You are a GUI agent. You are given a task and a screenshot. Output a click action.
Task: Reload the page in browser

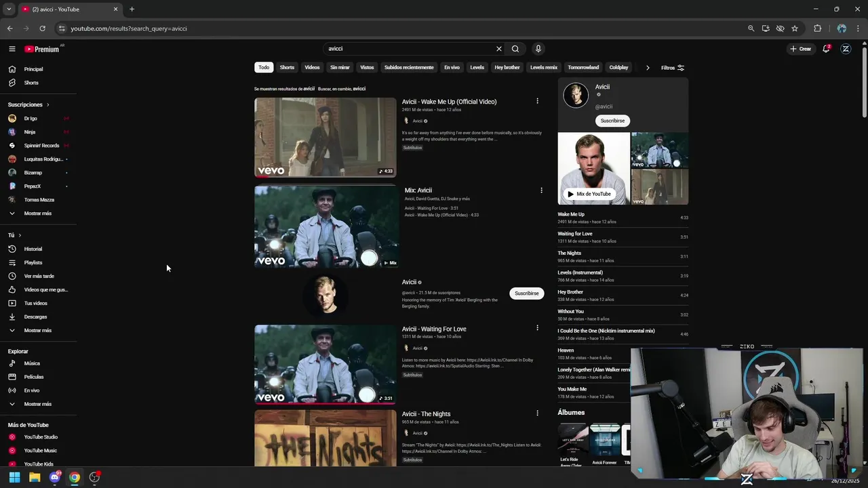[x=42, y=28]
